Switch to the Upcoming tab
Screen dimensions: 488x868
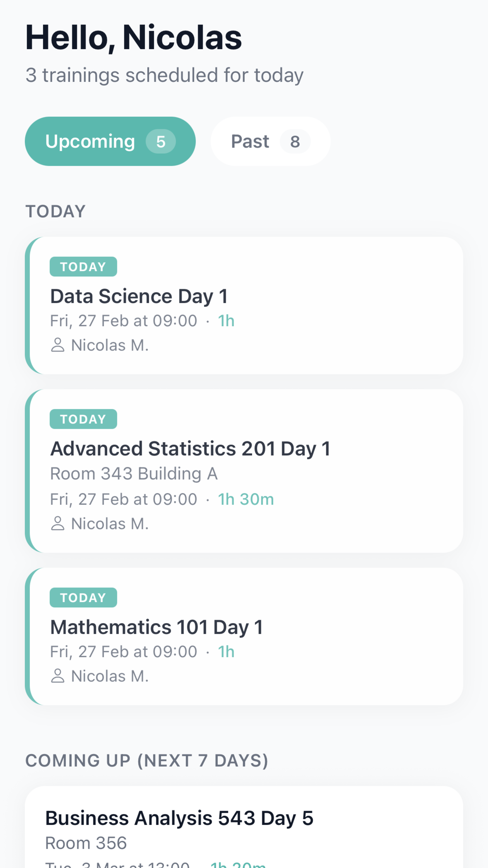[x=90, y=141]
